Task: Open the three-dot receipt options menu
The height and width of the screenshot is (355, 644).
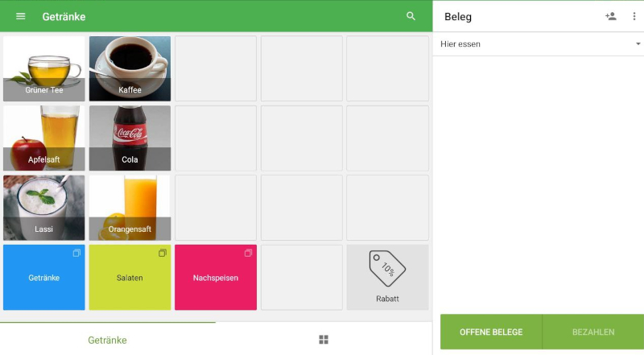Action: click(634, 16)
